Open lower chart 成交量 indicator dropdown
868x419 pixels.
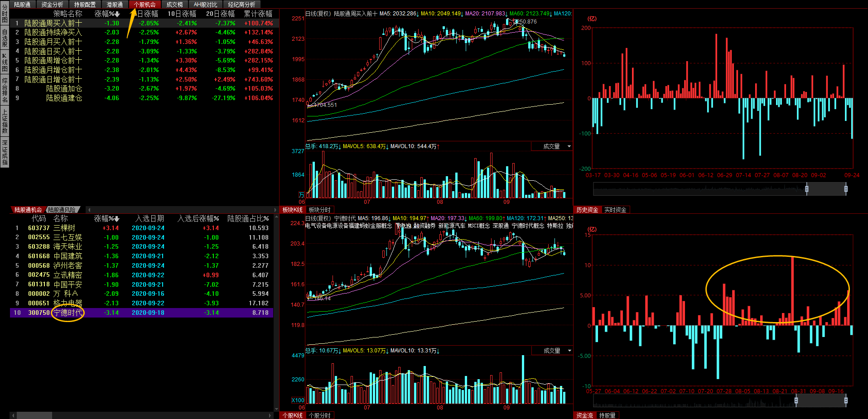(569, 351)
